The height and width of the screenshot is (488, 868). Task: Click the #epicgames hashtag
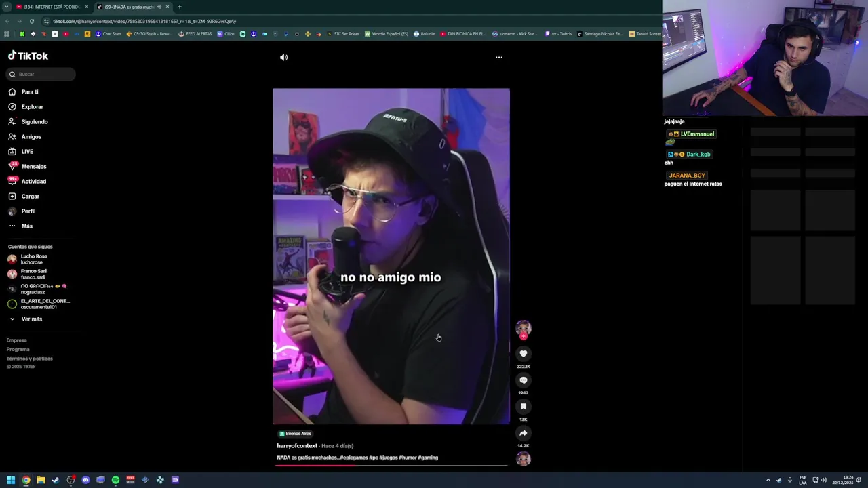pos(354,457)
